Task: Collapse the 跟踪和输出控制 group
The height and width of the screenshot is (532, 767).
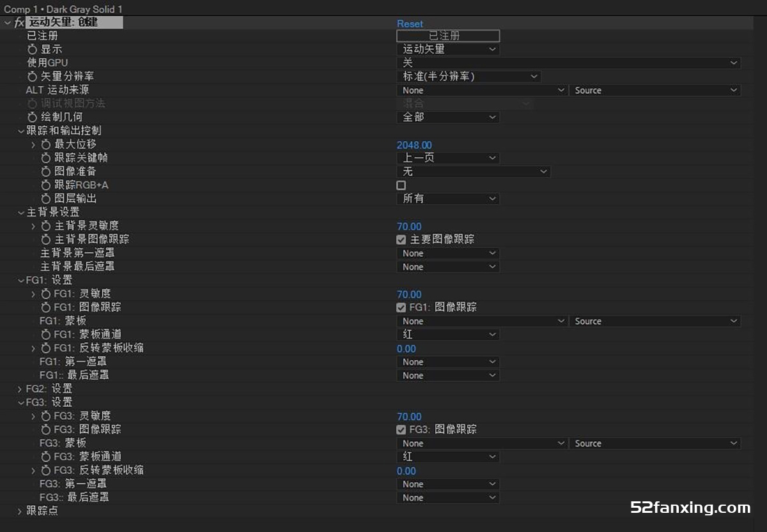Action: point(20,130)
